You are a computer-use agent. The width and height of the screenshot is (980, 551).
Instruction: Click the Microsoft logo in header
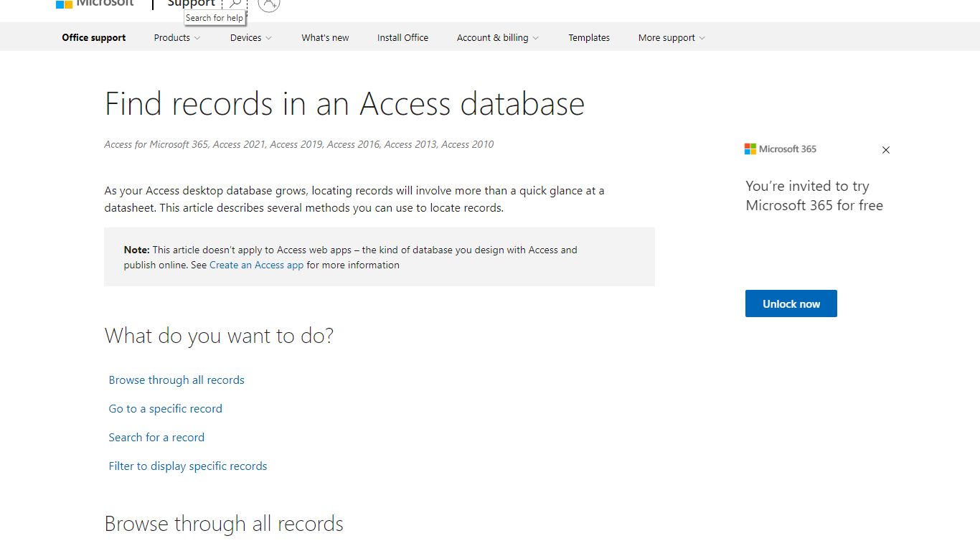(x=95, y=4)
